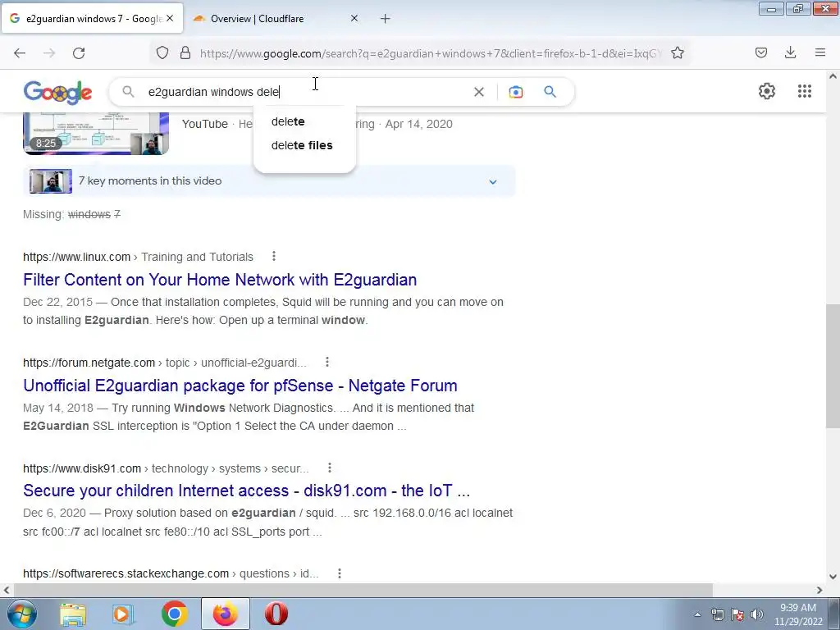Click the horizontal scrollbar left arrow

pyautogui.click(x=6, y=590)
